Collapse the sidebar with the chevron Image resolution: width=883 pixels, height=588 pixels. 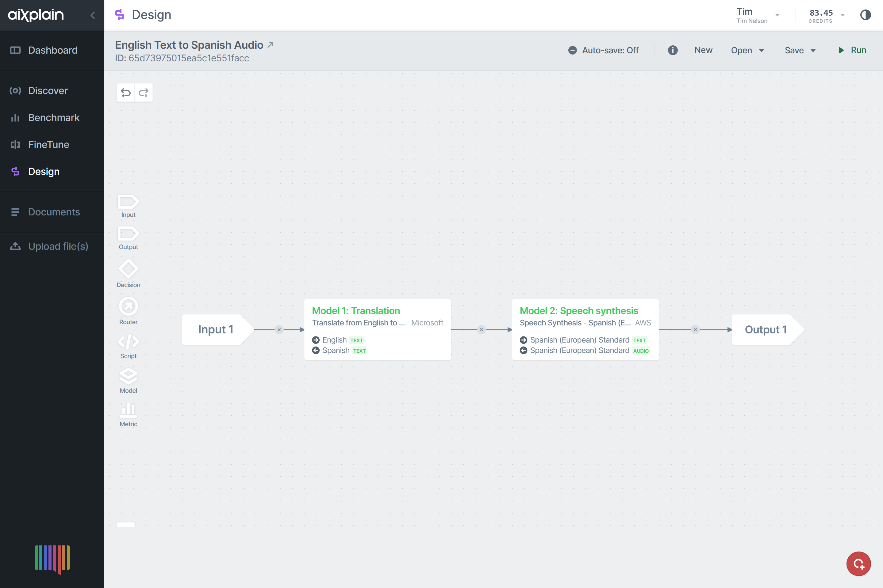(x=93, y=15)
